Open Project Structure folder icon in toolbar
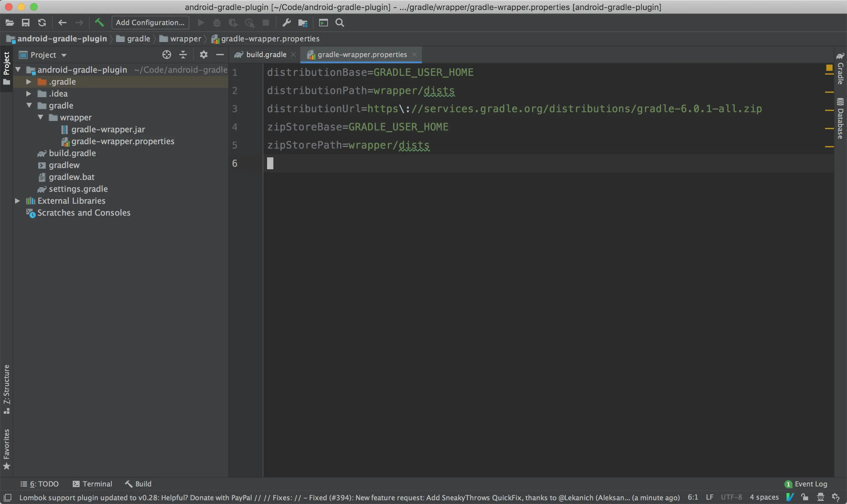The width and height of the screenshot is (847, 504). tap(302, 23)
